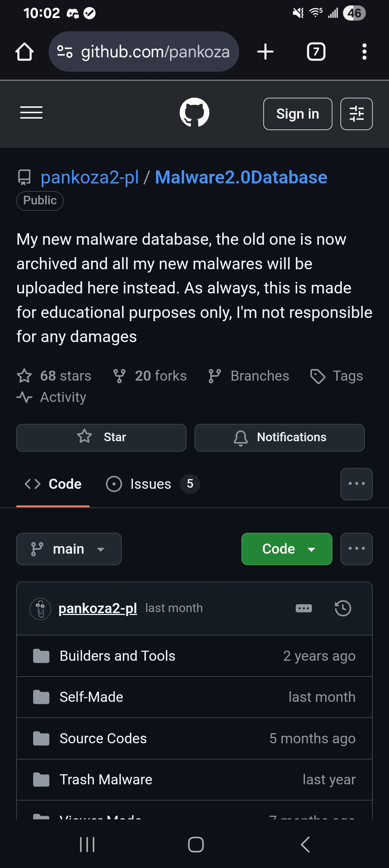
Task: Open the GitHub hamburger navigation menu
Action: tap(31, 113)
